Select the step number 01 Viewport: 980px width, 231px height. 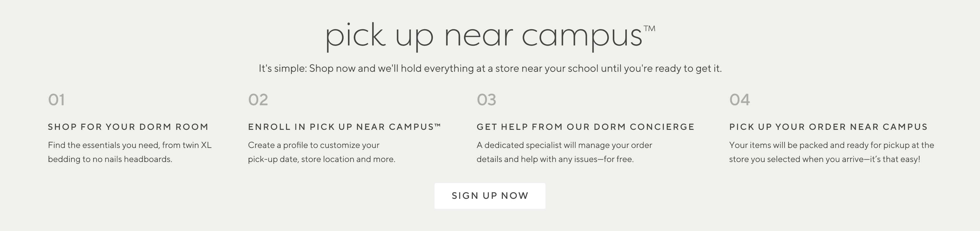56,100
